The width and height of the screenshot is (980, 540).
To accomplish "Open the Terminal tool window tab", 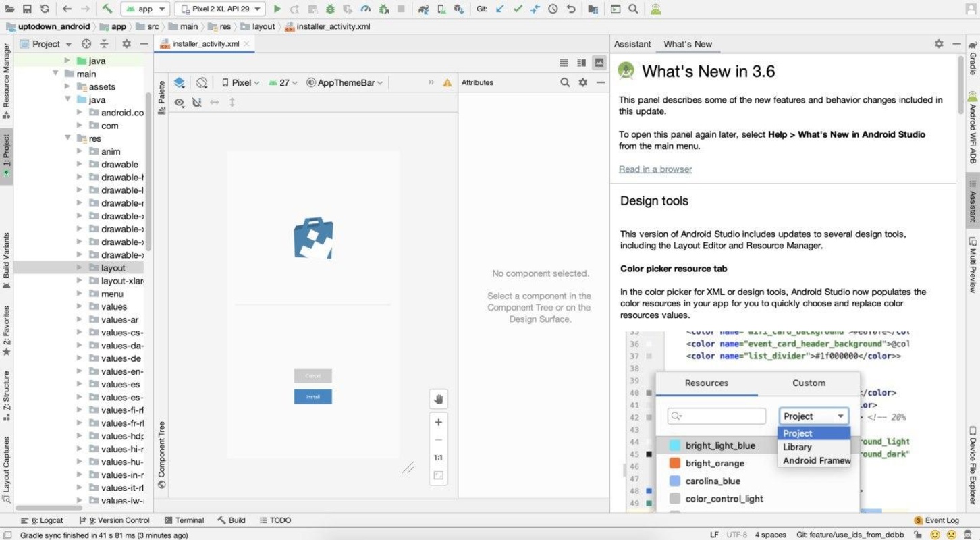I will pyautogui.click(x=184, y=520).
